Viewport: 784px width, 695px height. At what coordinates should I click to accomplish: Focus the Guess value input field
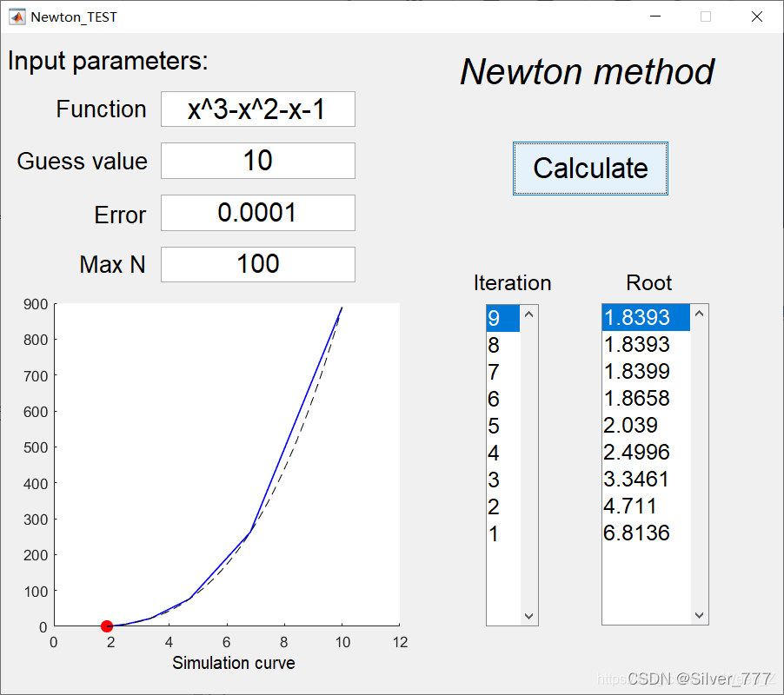[258, 161]
